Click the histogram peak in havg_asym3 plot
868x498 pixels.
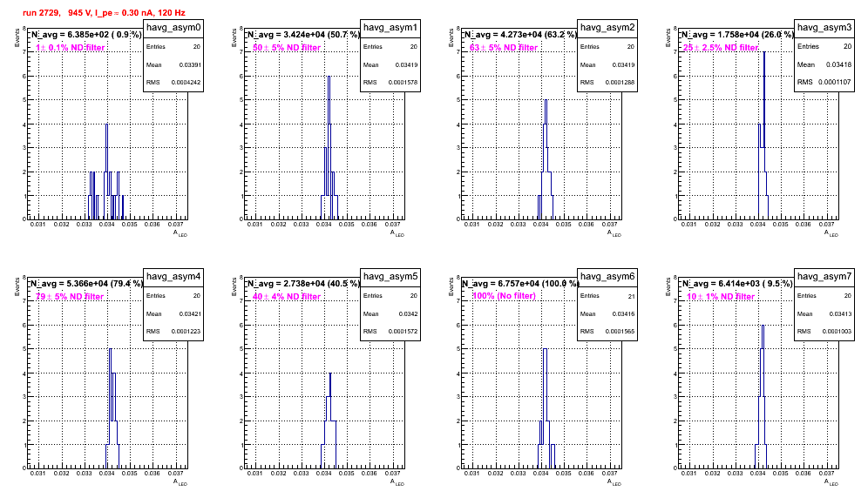coord(764,52)
